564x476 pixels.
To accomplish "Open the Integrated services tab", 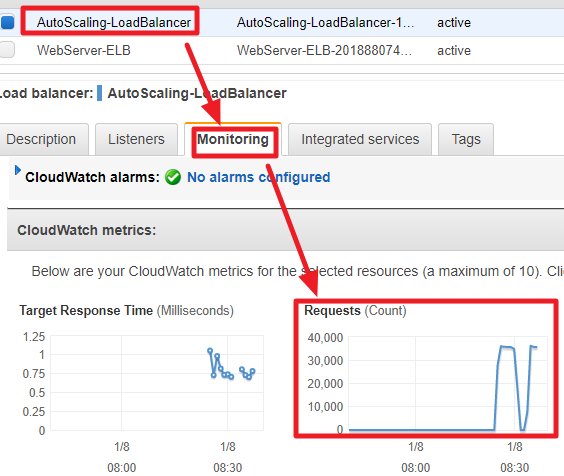I will 360,139.
